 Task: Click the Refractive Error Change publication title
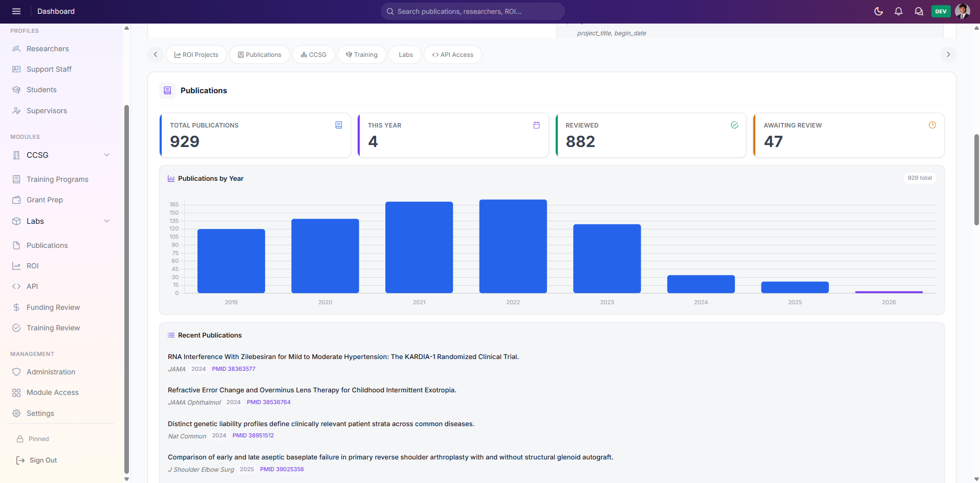point(312,390)
